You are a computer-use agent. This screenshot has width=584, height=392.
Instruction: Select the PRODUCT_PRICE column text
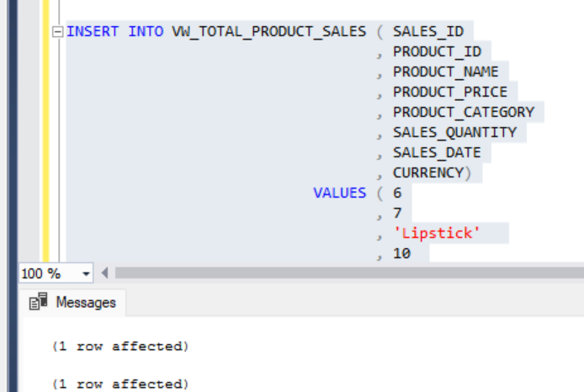pyautogui.click(x=449, y=92)
